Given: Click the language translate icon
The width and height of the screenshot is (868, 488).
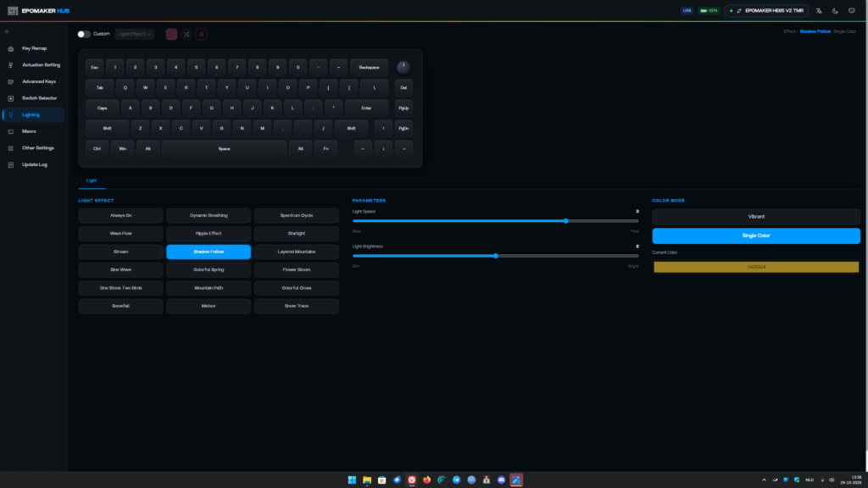Looking at the screenshot, I should pyautogui.click(x=820, y=10).
